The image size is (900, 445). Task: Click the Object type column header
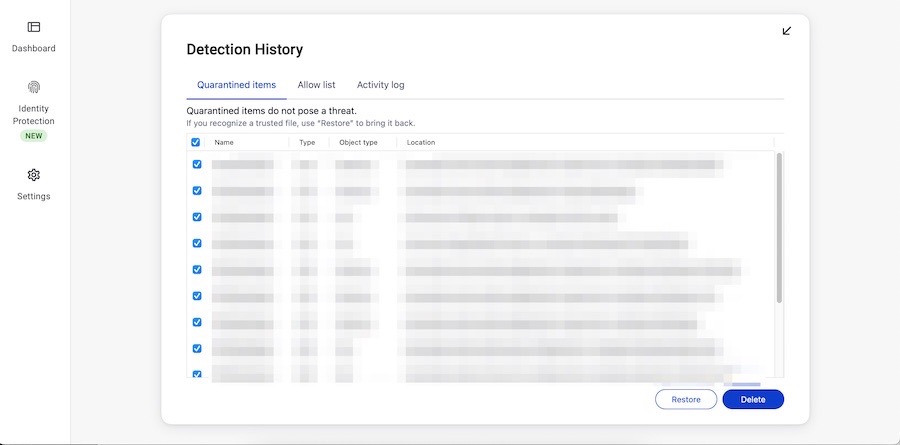(x=358, y=142)
